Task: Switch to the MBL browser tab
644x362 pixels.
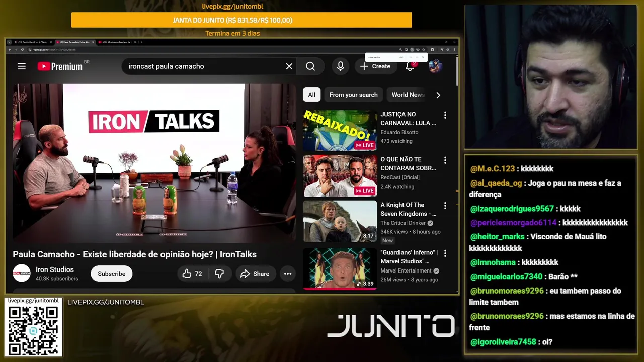Action: pos(117,42)
